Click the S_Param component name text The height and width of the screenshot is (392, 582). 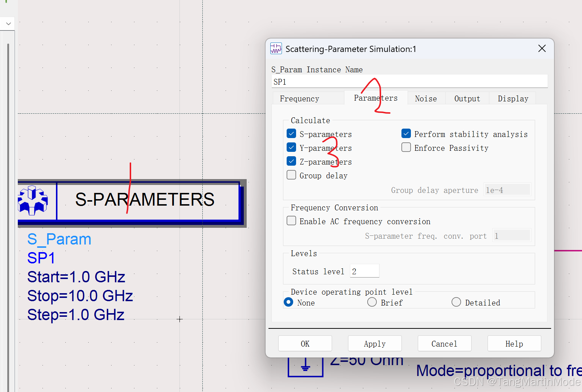coord(59,239)
